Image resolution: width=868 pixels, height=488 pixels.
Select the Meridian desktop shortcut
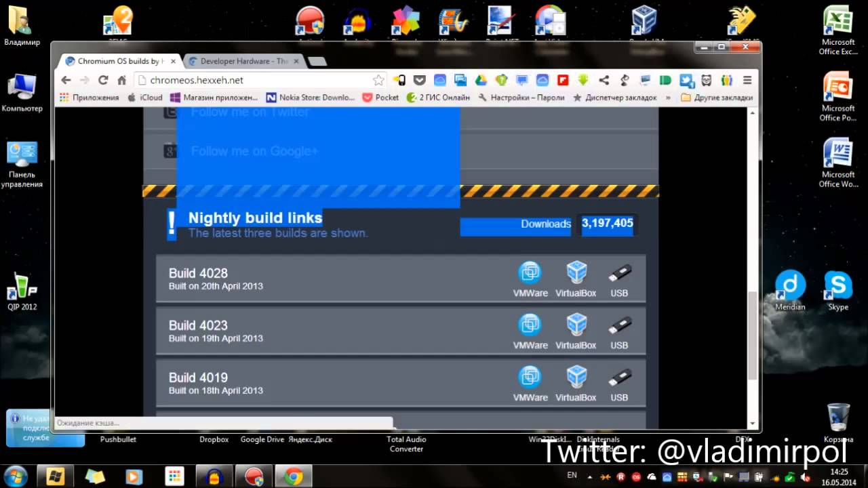(790, 291)
